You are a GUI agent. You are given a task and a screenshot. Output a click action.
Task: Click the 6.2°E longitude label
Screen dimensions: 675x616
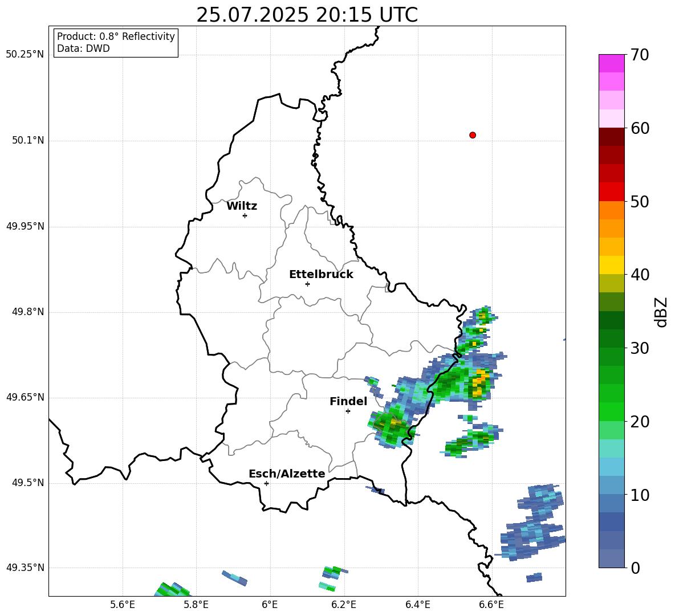tap(344, 605)
